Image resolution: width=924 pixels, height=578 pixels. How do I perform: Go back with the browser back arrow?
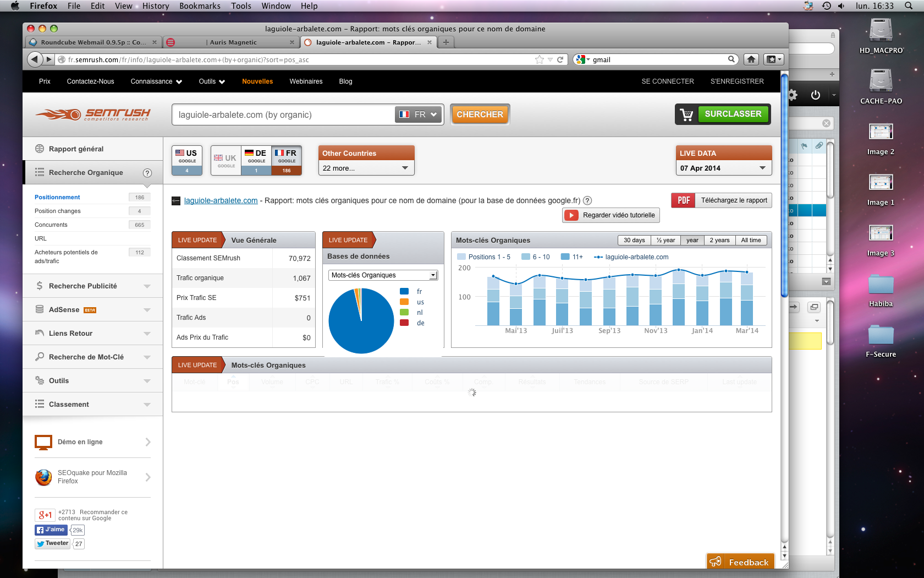[34, 59]
